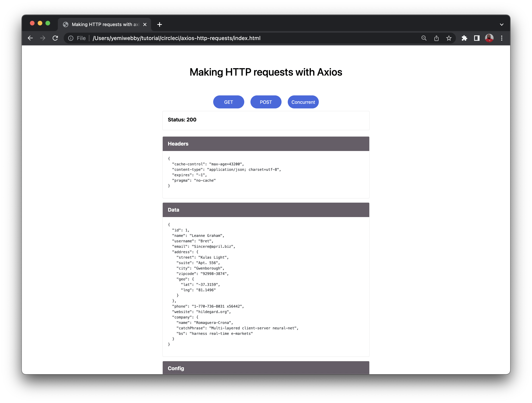This screenshot has width=532, height=403.
Task: Click the GET request button
Action: click(228, 102)
